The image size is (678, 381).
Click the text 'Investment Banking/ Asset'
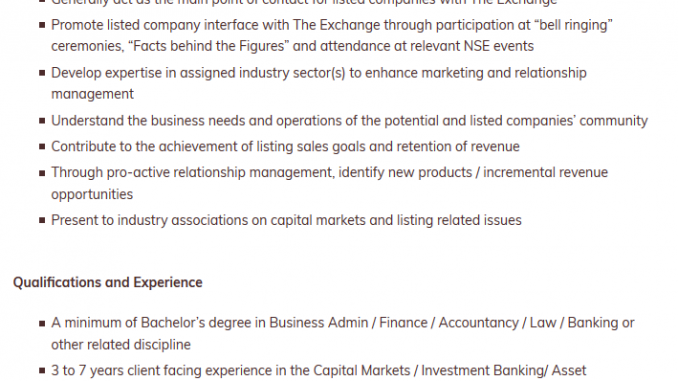point(504,371)
